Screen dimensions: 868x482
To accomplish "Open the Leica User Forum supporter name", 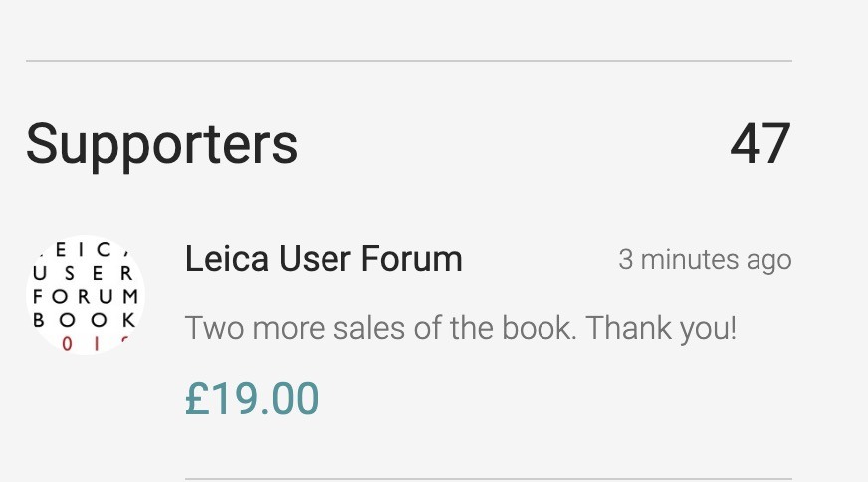I will (x=324, y=259).
